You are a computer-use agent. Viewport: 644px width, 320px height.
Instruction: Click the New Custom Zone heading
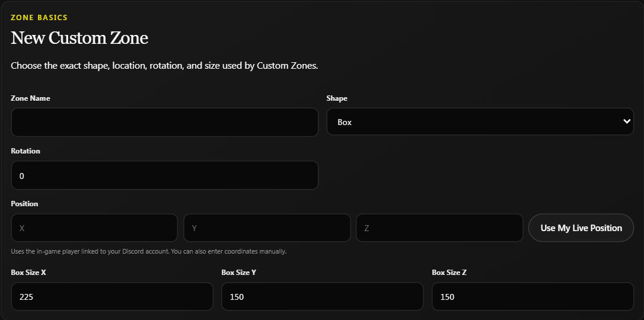pyautogui.click(x=79, y=38)
